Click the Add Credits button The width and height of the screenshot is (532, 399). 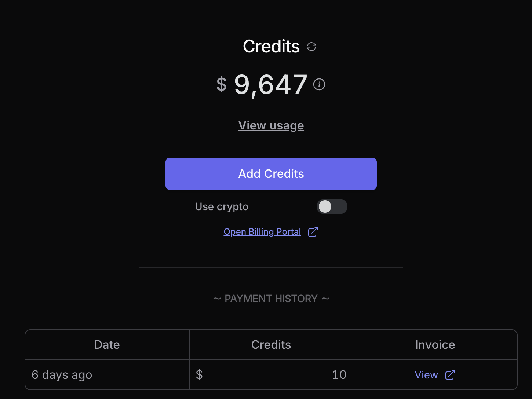(271, 174)
